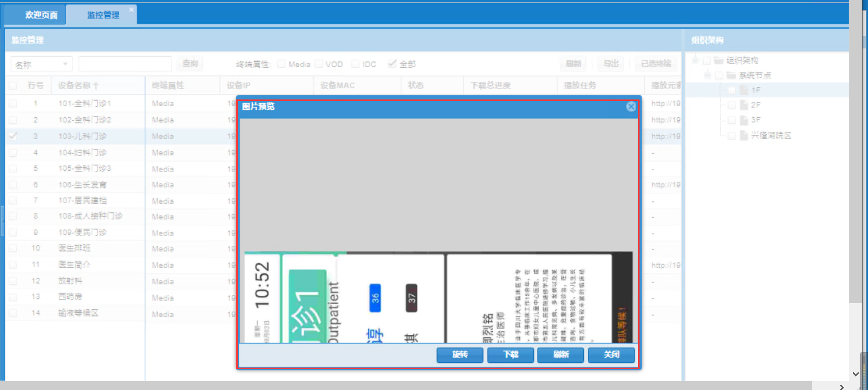Click the 刷新 button in preview dialog
The image size is (868, 390).
click(561, 355)
